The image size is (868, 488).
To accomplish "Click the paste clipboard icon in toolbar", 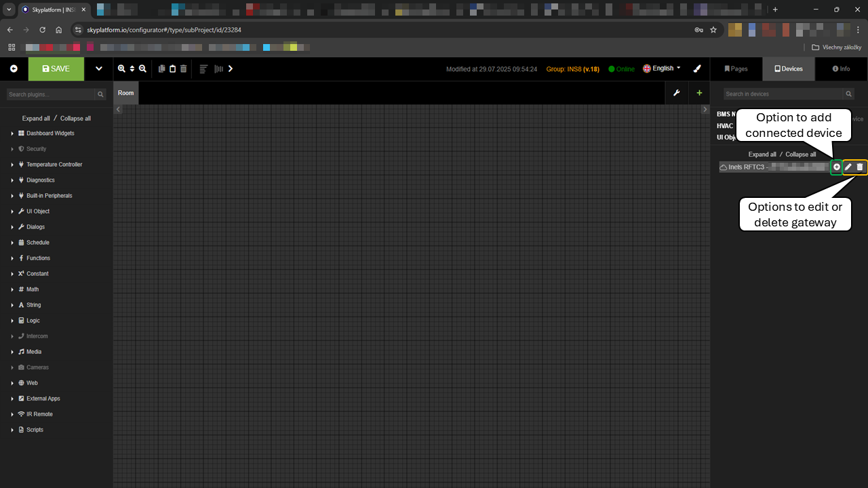I will (172, 68).
